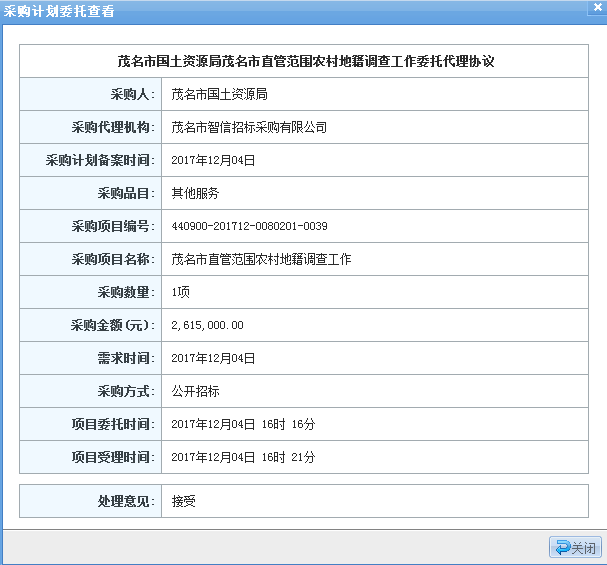Click the 采购金额(元) label
607x565 pixels.
point(112,325)
